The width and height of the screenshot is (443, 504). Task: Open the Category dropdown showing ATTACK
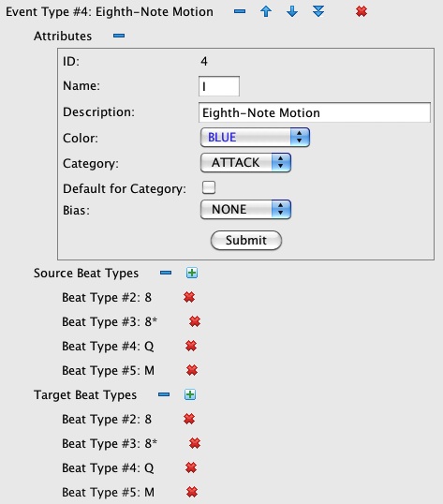[245, 163]
